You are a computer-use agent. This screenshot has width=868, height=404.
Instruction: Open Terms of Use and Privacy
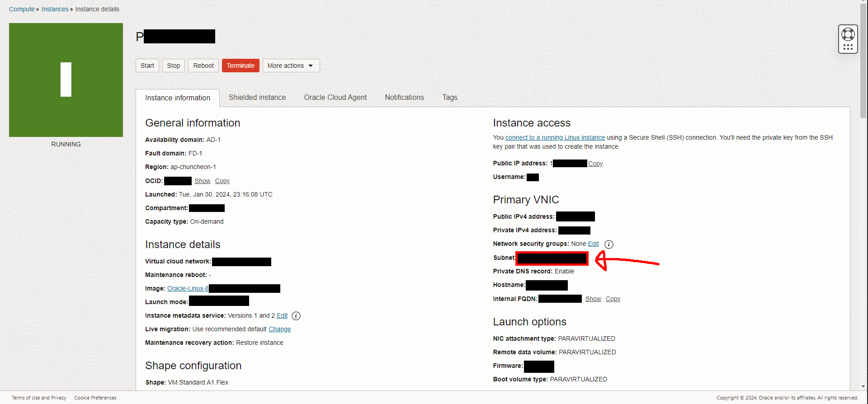point(39,398)
